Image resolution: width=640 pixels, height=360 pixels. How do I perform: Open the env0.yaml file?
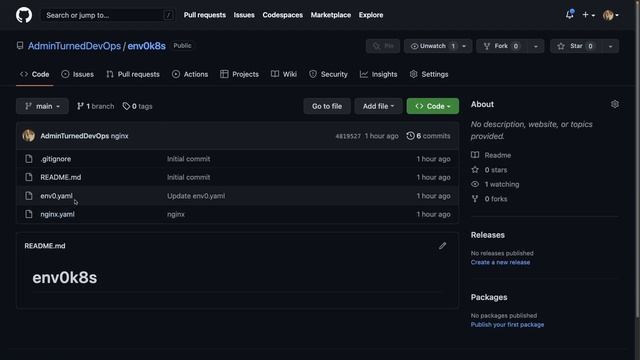(56, 196)
